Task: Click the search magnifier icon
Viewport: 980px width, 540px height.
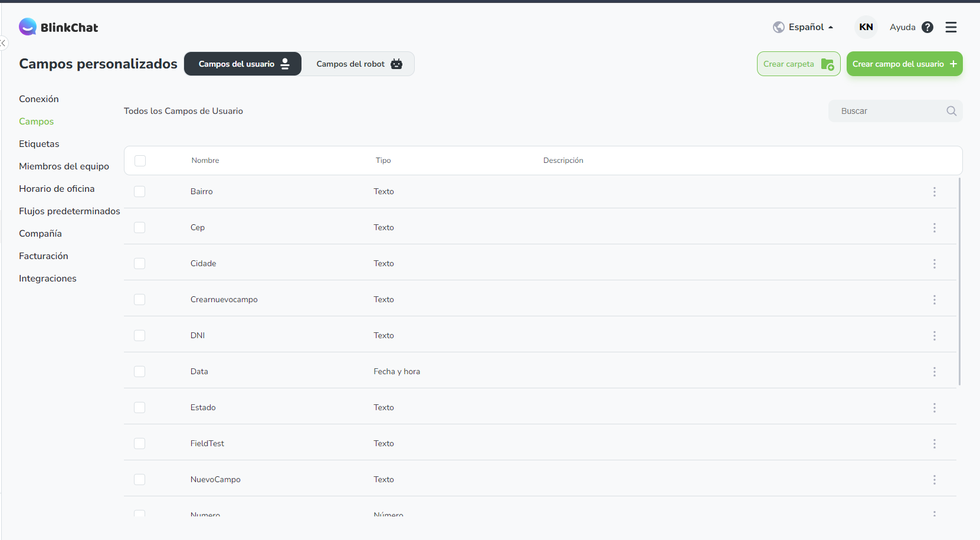Action: (951, 111)
